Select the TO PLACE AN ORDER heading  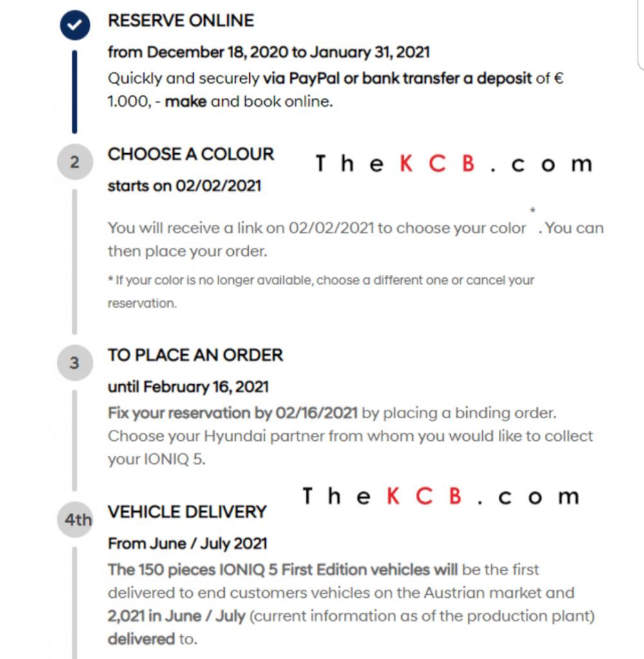click(x=196, y=355)
